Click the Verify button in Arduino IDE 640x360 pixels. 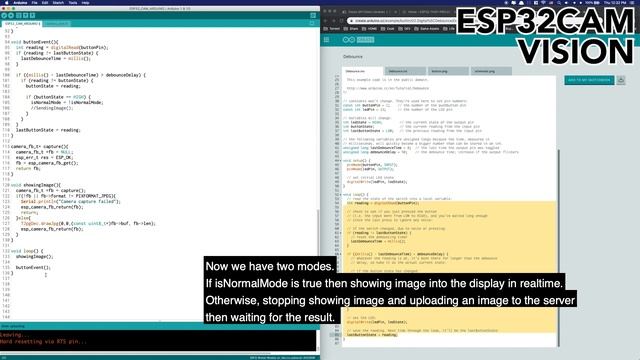tap(4, 16)
